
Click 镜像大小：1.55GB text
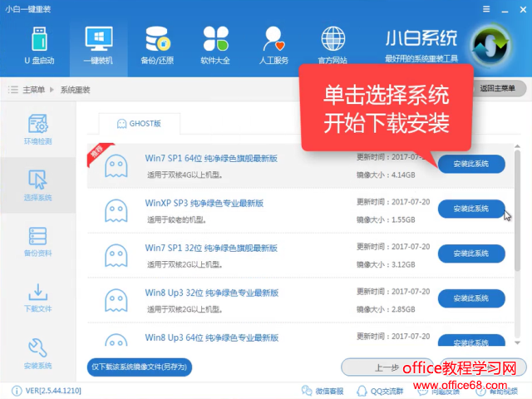coord(386,219)
